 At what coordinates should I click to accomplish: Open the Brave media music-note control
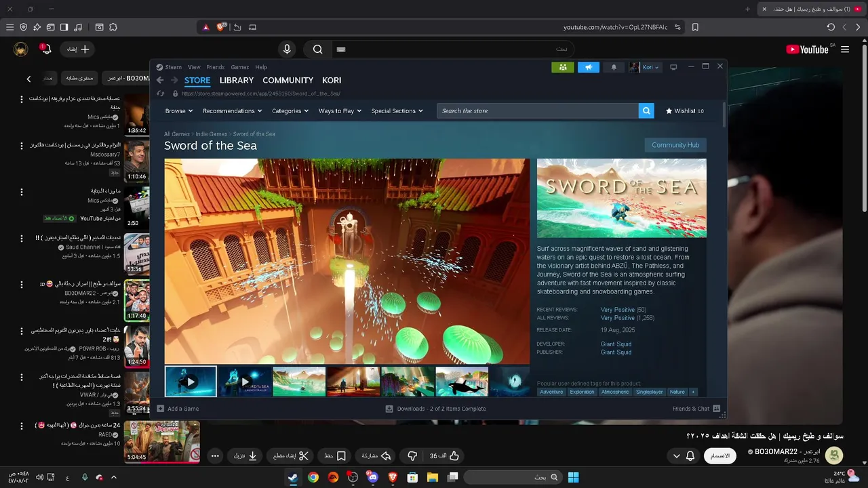pyautogui.click(x=78, y=27)
